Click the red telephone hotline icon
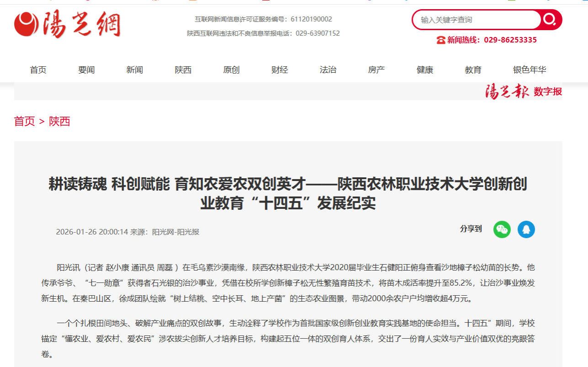Image resolution: width=588 pixels, height=367 pixels. point(441,40)
